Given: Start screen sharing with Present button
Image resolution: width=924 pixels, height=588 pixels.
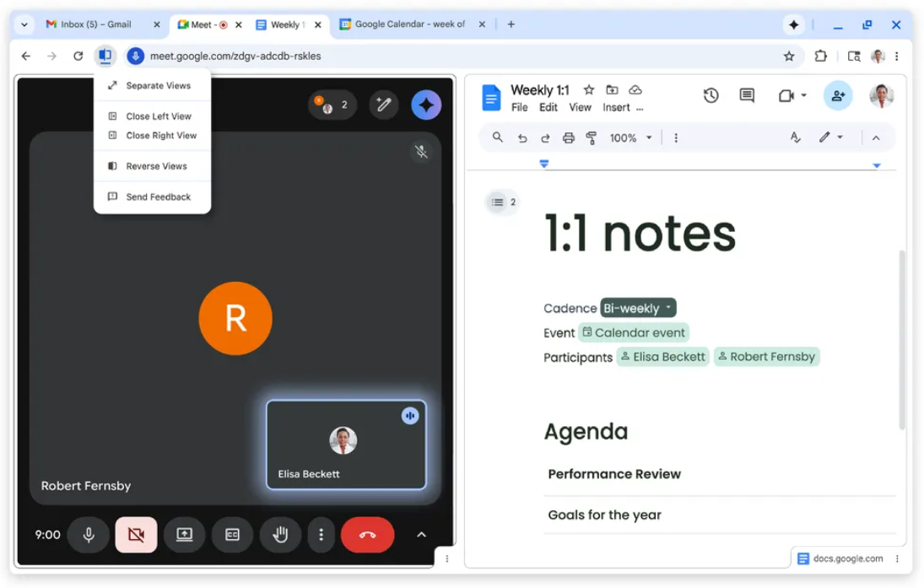Looking at the screenshot, I should pos(184,535).
